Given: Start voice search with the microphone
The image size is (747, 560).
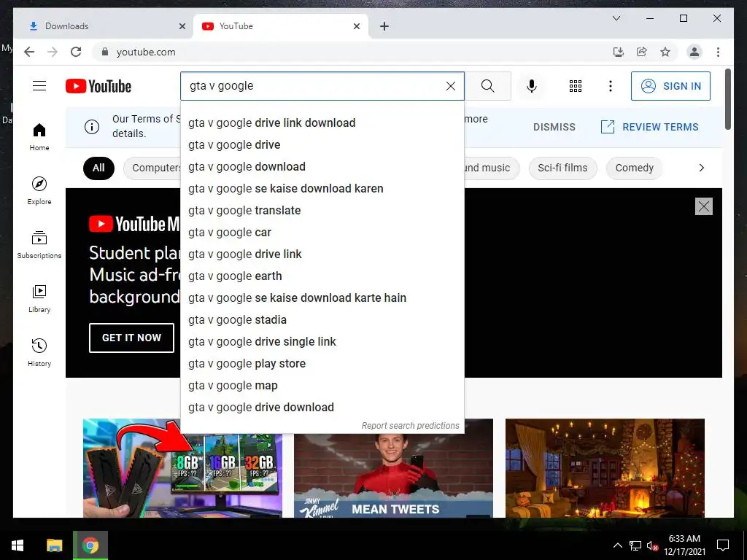Looking at the screenshot, I should pyautogui.click(x=532, y=86).
